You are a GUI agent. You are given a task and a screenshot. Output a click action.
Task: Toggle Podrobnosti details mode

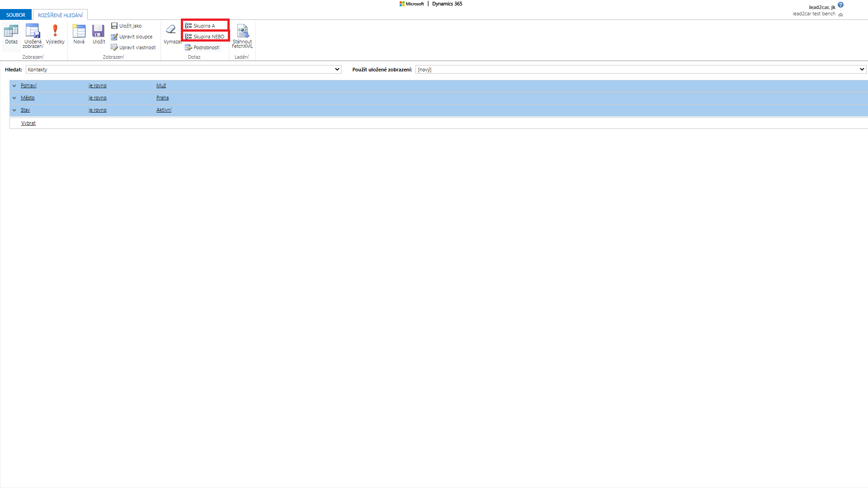point(203,47)
